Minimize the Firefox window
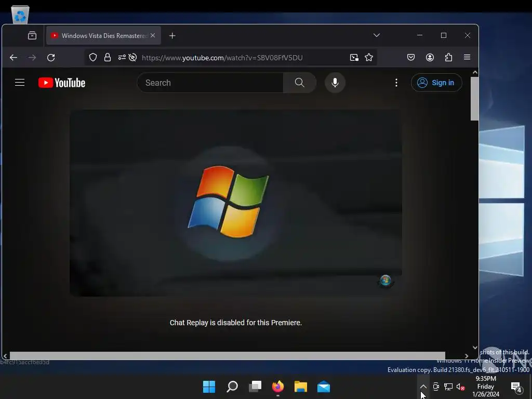The width and height of the screenshot is (532, 399). 420,35
